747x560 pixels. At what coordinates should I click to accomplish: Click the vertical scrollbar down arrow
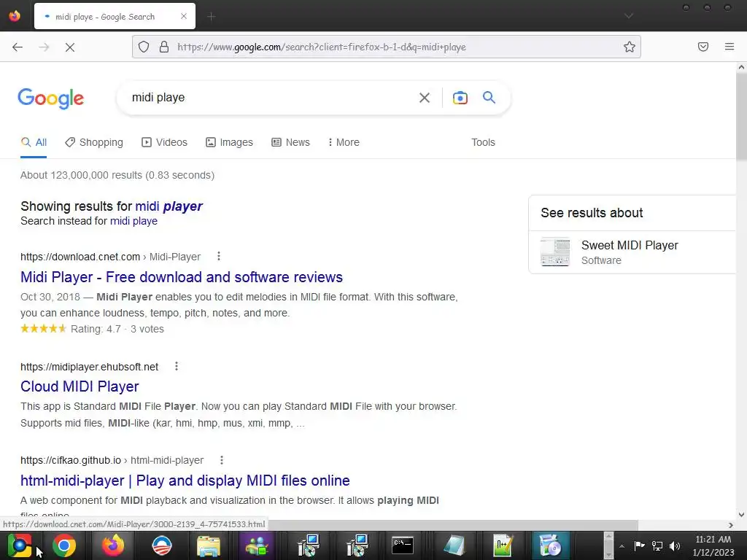point(741,514)
